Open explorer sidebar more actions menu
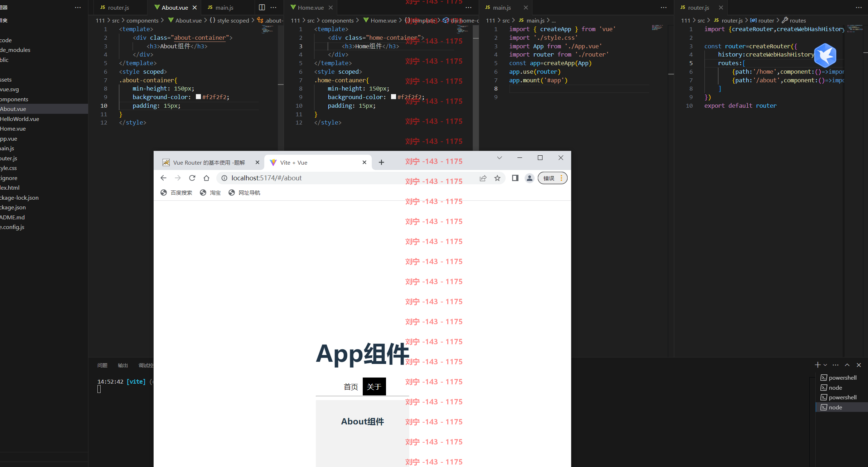Viewport: 868px width, 467px height. [78, 8]
